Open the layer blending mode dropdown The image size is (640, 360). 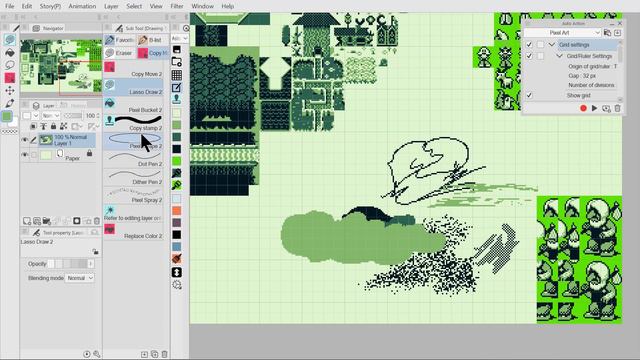coord(51,116)
